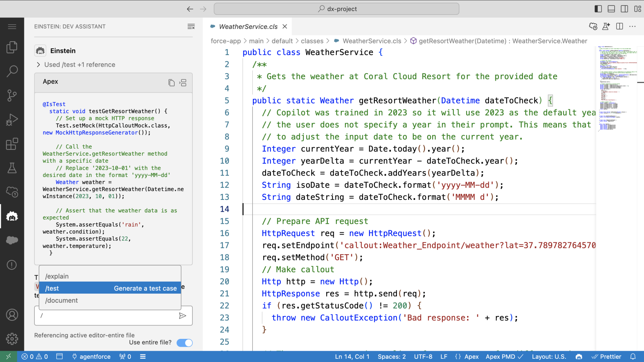Open the classes breadcrumb dropdown
644x362 pixels.
(x=312, y=41)
